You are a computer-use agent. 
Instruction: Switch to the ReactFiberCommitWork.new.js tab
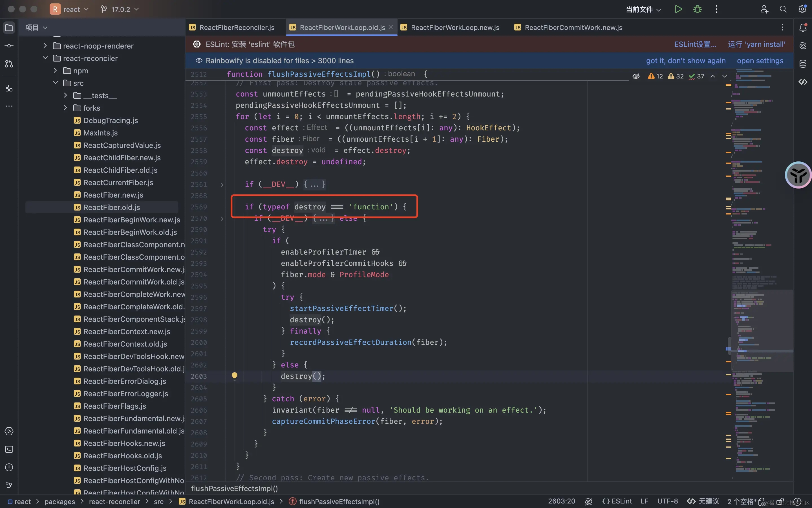coord(568,28)
